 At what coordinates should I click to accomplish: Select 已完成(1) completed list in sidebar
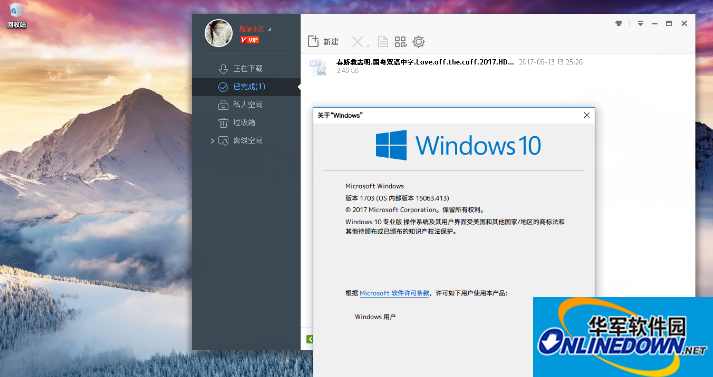[246, 87]
